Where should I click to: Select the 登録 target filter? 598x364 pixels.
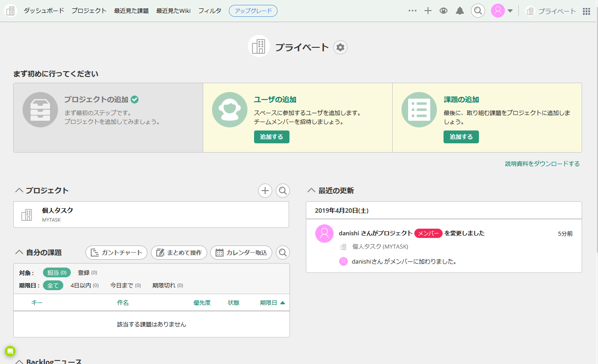87,272
